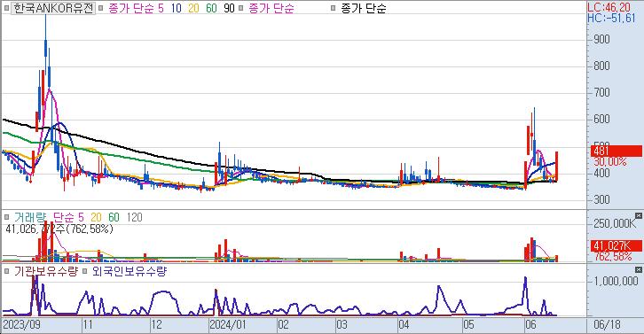Click the 06/18 date label at axis end
The width and height of the screenshot is (644, 334).
tap(607, 325)
